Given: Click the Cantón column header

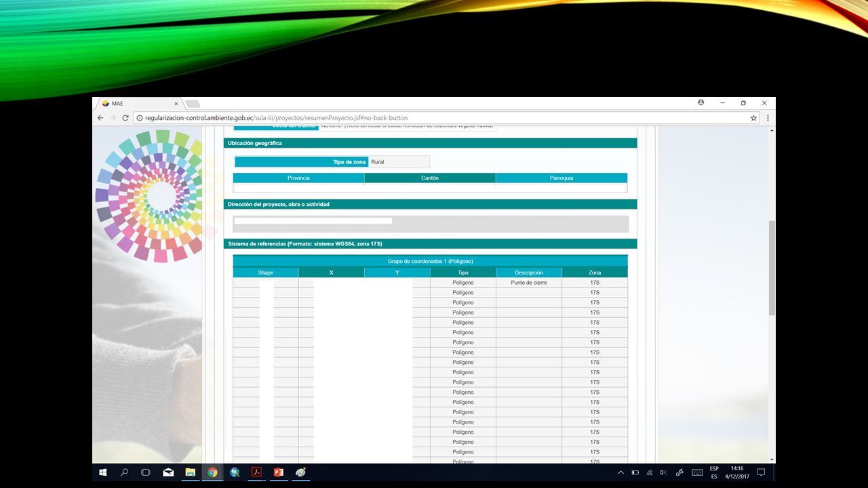Looking at the screenshot, I should coord(430,178).
